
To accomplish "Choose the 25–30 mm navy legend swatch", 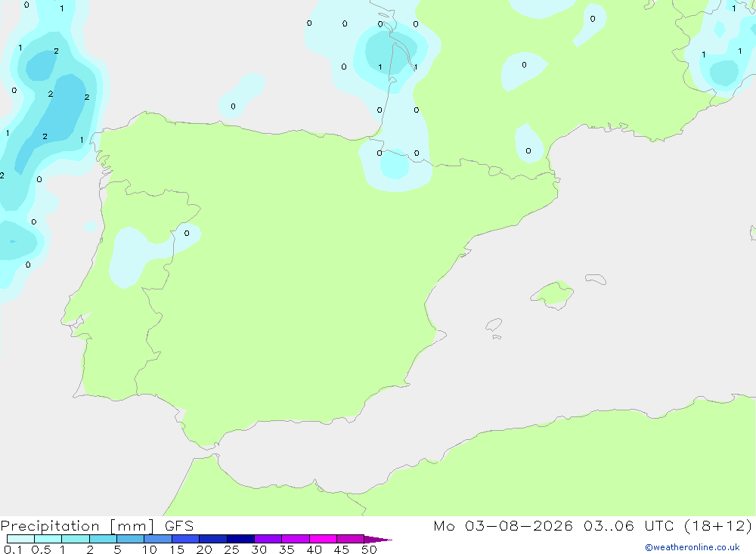I will [240, 539].
